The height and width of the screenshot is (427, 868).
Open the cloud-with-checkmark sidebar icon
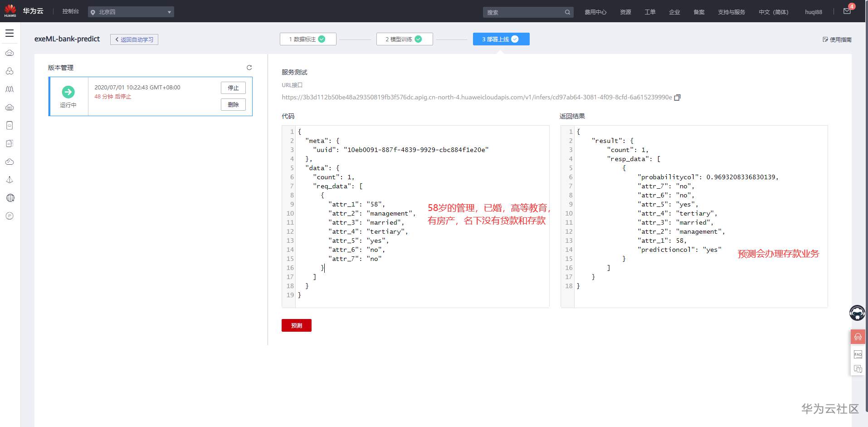tap(10, 162)
